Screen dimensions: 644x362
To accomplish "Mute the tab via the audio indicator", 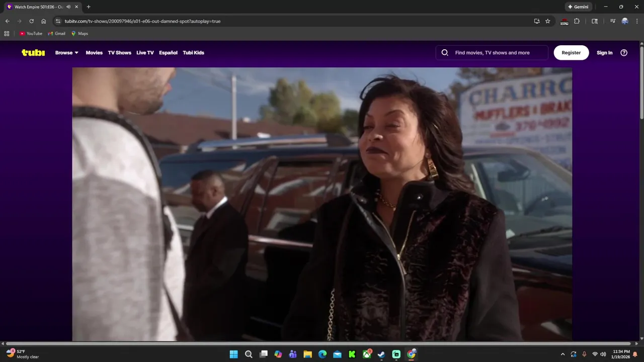I will tap(68, 7).
